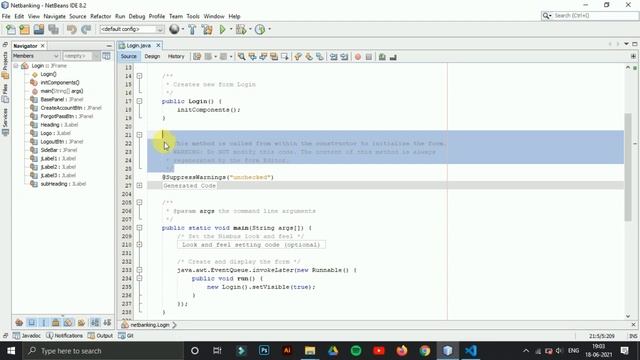Click the Stop Macro Recording icon

click(369, 57)
